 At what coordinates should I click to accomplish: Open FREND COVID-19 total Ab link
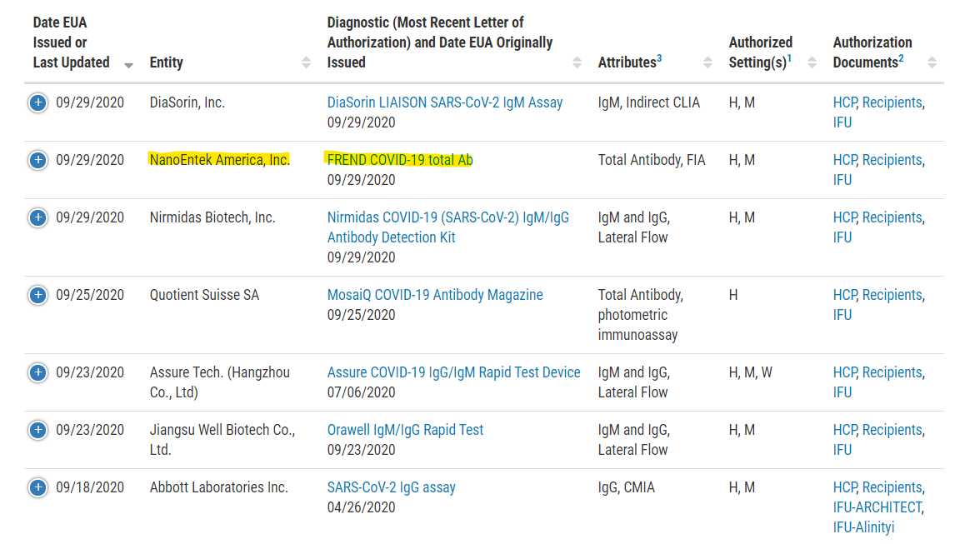coord(400,160)
